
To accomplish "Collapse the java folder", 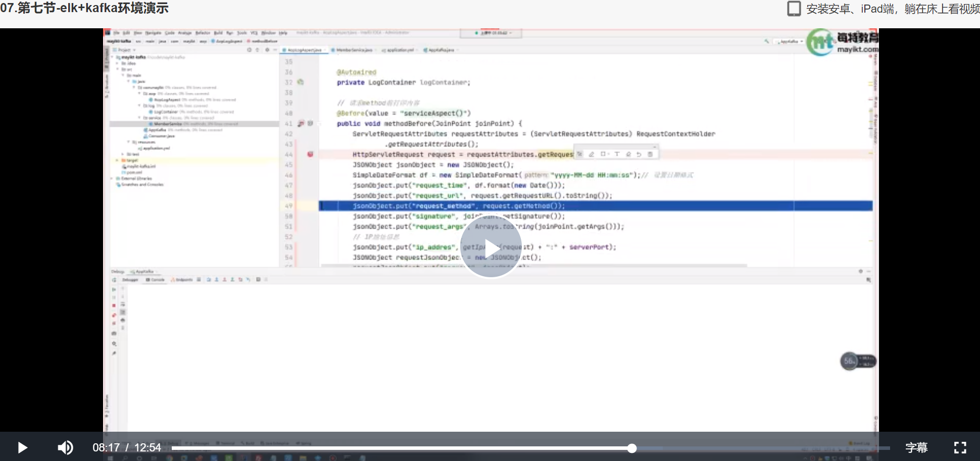I will [x=129, y=82].
